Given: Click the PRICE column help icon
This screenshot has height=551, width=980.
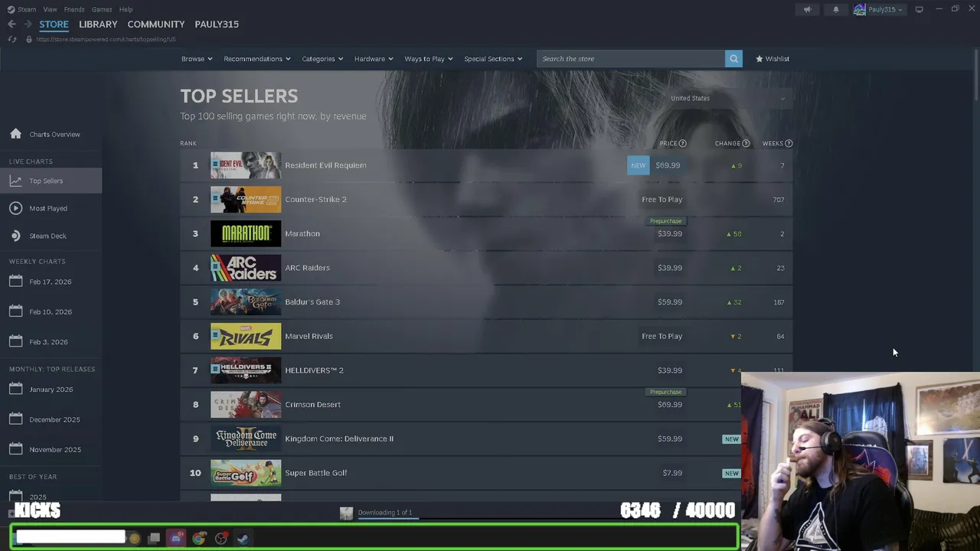Looking at the screenshot, I should point(683,143).
